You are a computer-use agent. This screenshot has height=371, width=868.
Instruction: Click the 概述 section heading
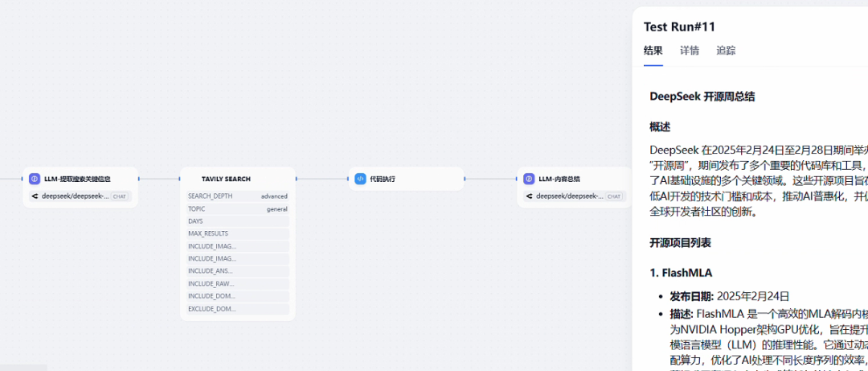pos(660,127)
